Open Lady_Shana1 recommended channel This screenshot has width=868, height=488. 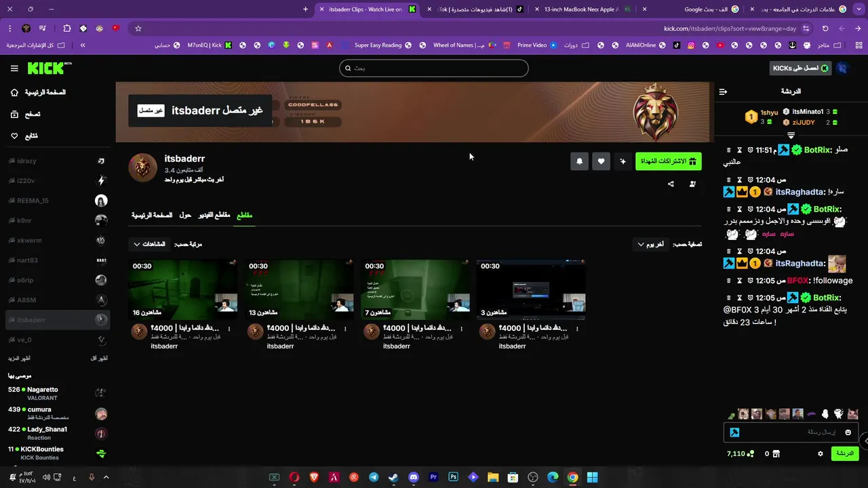point(58,433)
